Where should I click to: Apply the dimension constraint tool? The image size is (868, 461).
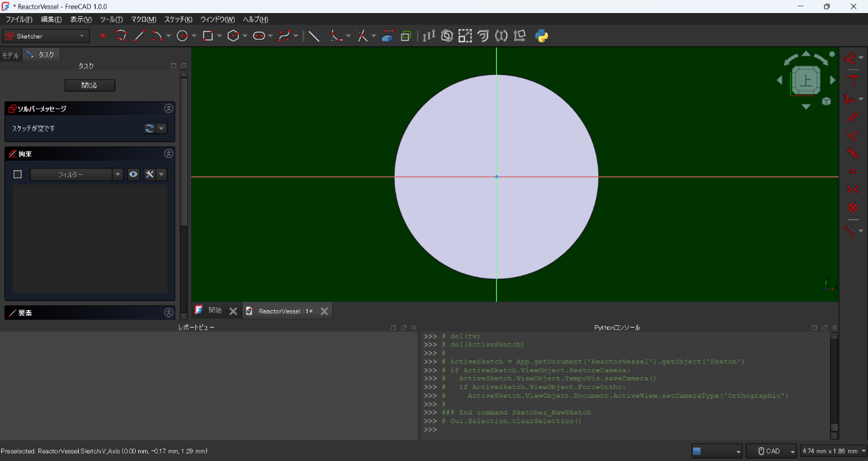849,58
